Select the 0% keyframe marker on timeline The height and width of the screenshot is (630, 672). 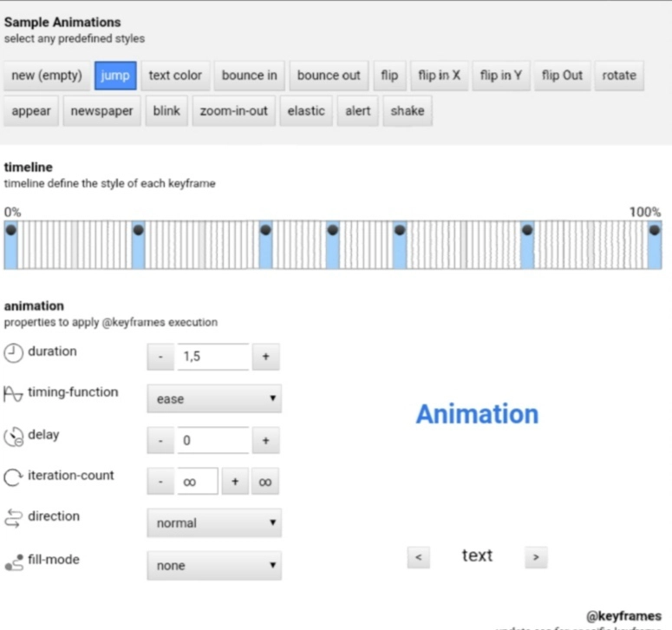click(11, 231)
